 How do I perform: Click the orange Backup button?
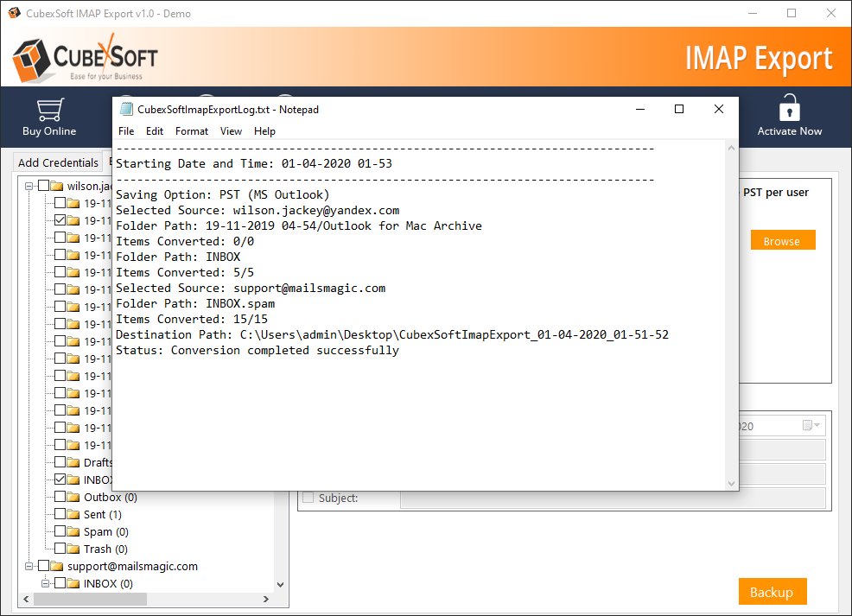pyautogui.click(x=773, y=592)
